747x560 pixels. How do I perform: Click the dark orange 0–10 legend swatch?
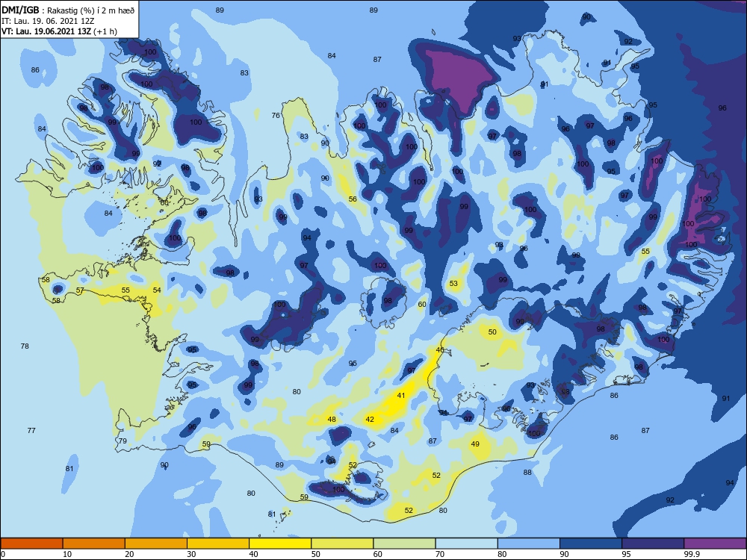tap(31, 544)
